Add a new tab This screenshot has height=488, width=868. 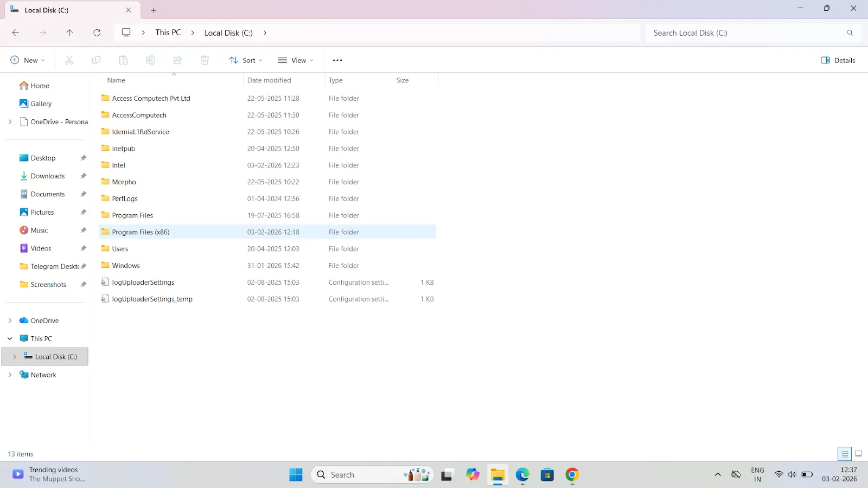click(154, 10)
